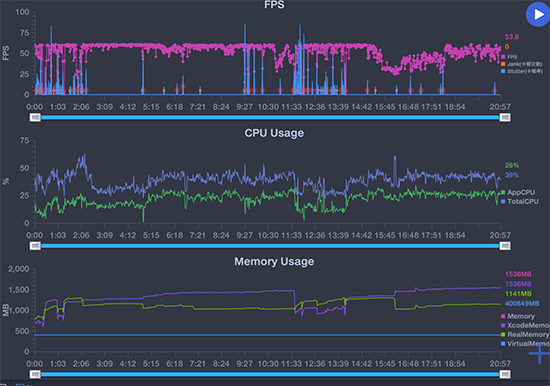The image size is (550, 386).
Task: Toggle the Jank series in legend
Action: pos(522,64)
